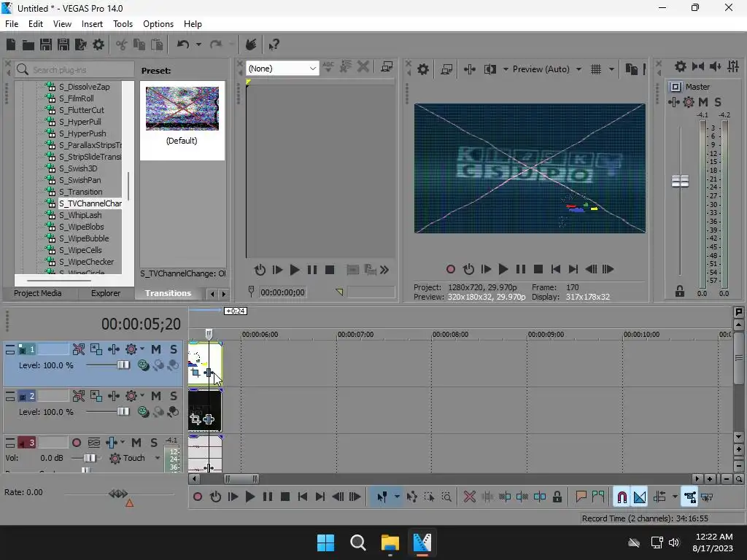Open Preview (Auto) quality dropdown
The image size is (747, 560).
[547, 69]
